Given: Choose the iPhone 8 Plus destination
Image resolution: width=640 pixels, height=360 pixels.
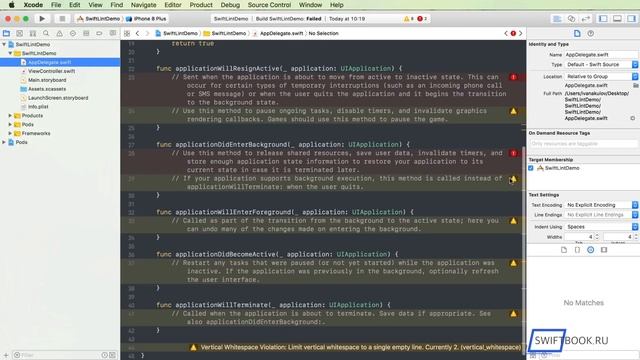Looking at the screenshot, I should [x=146, y=19].
